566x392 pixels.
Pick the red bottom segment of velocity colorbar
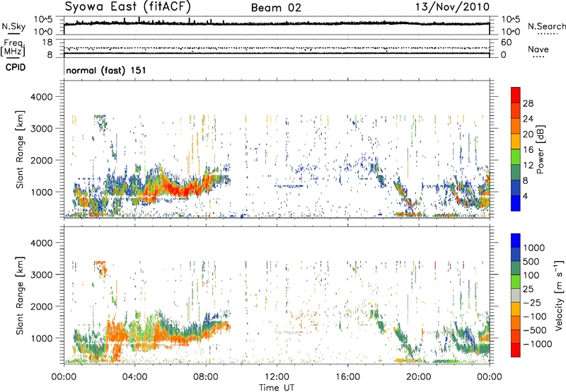[x=516, y=350]
